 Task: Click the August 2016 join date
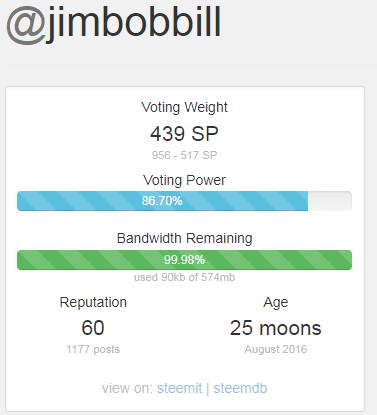click(276, 349)
